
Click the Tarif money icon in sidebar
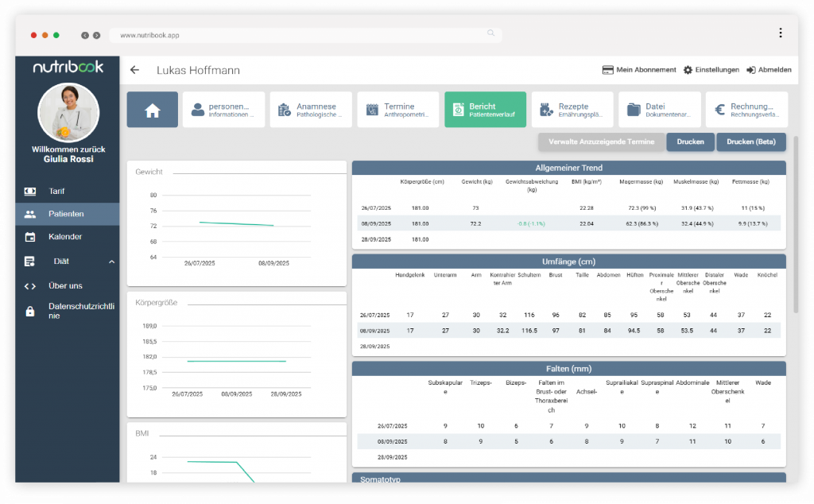(x=30, y=192)
